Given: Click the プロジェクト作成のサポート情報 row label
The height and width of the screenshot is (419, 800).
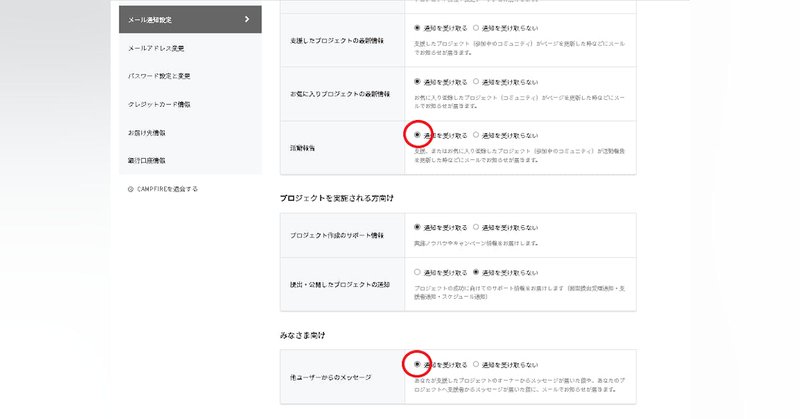Looking at the screenshot, I should click(337, 235).
